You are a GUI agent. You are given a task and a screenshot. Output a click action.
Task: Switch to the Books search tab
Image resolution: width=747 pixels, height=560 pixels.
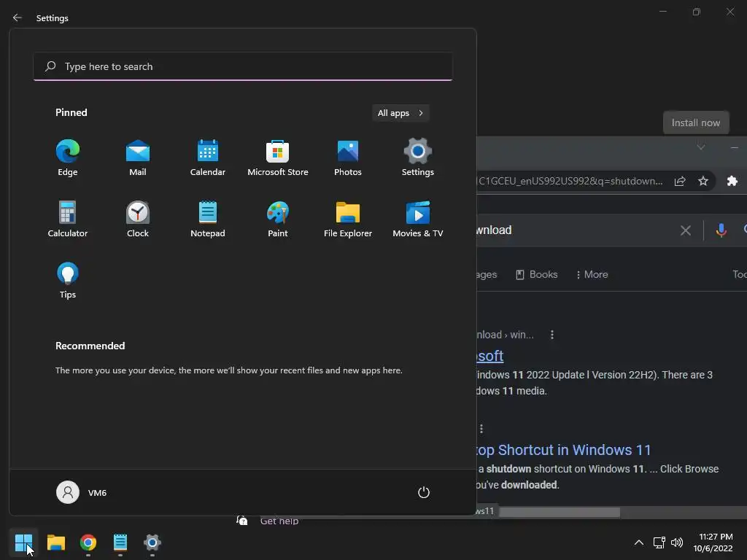[537, 274]
